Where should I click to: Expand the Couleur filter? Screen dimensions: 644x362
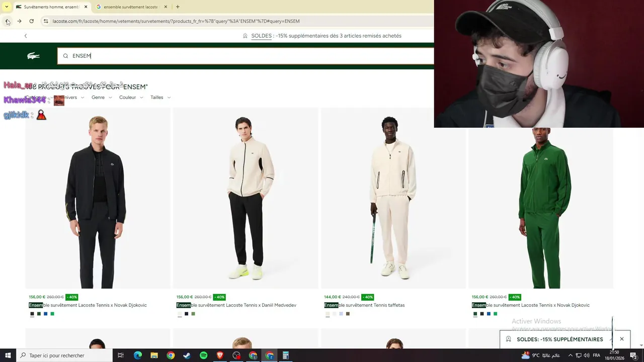click(x=131, y=98)
